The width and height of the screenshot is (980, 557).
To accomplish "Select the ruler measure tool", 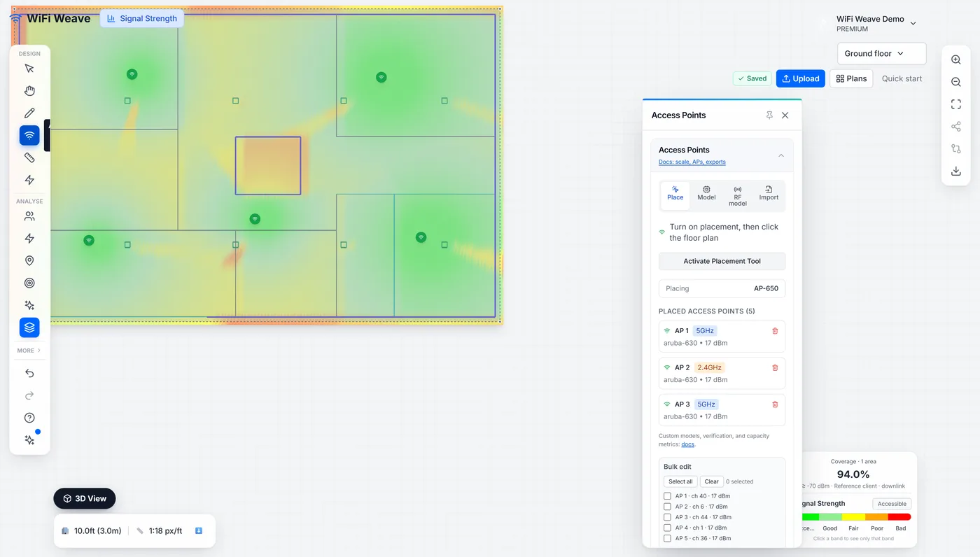I will [29, 158].
